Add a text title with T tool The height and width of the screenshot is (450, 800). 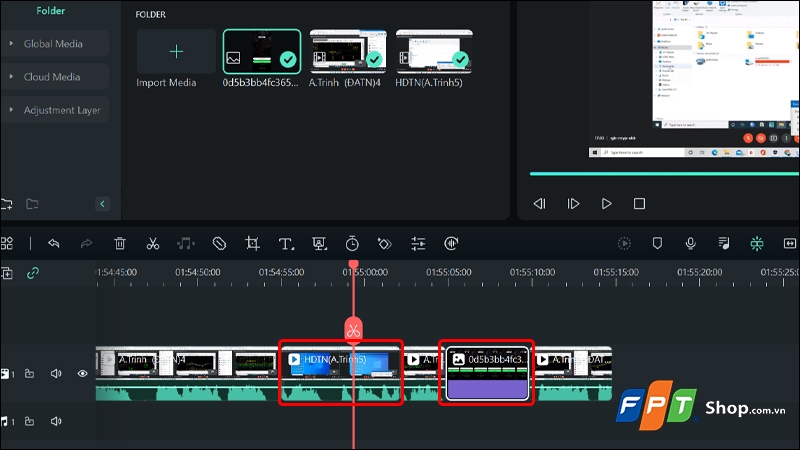[286, 244]
